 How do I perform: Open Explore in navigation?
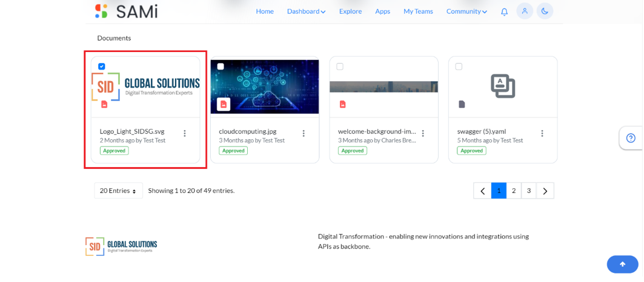(350, 11)
